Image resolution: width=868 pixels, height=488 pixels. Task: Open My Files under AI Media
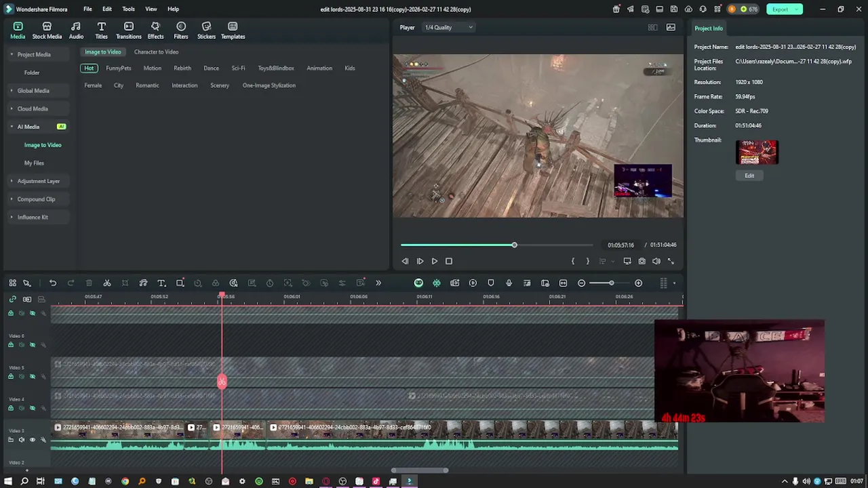coord(34,163)
